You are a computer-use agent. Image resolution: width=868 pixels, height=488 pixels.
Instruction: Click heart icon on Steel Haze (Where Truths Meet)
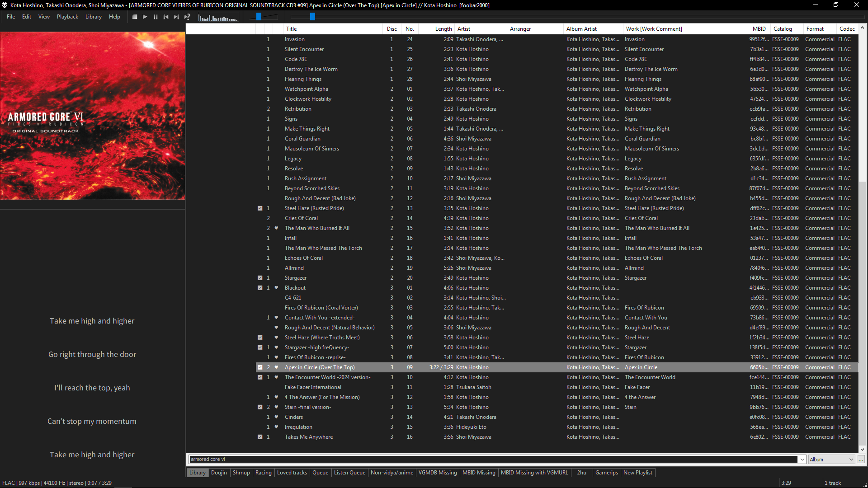click(276, 338)
